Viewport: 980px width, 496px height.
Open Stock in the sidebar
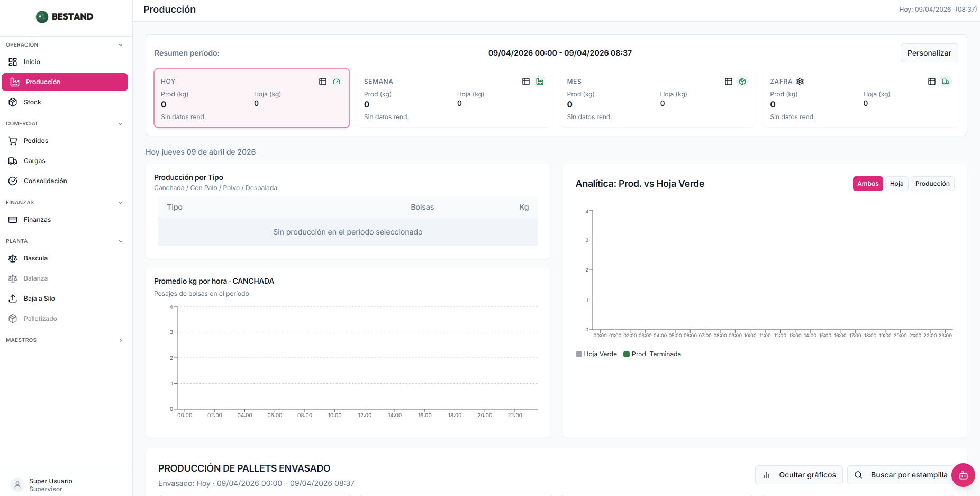32,102
